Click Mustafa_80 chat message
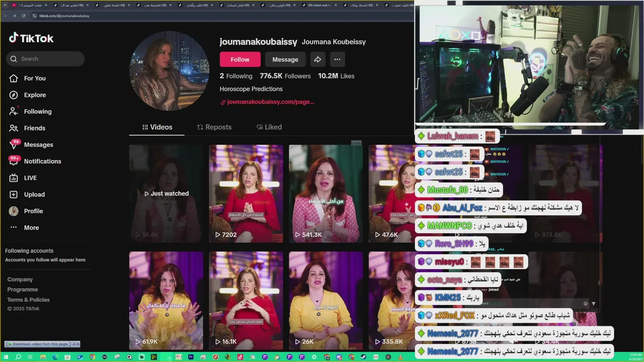644x362 pixels. 458,190
